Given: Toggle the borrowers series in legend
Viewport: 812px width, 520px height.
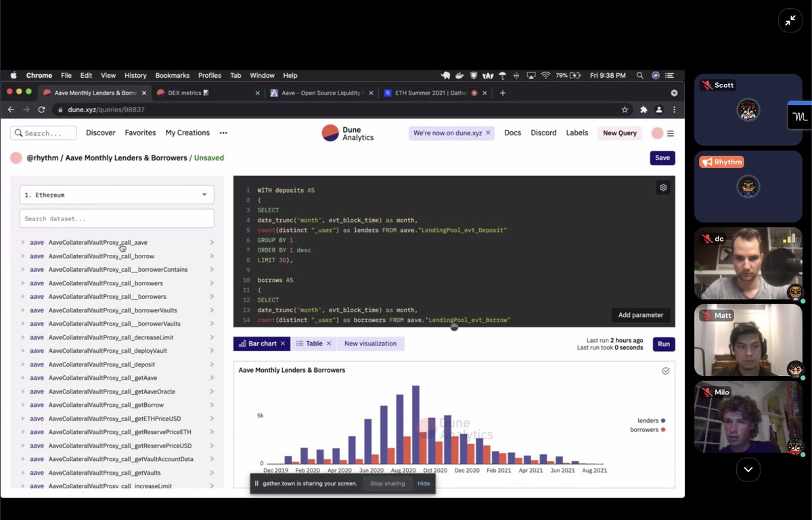Looking at the screenshot, I should 648,430.
